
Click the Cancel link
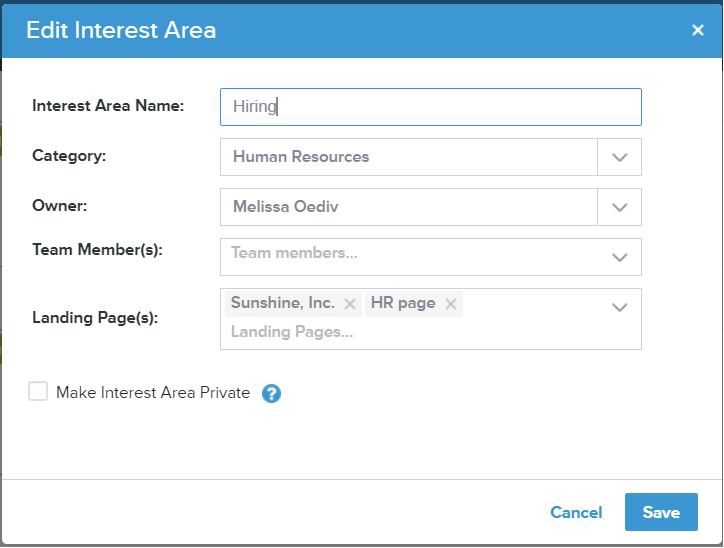coord(576,512)
